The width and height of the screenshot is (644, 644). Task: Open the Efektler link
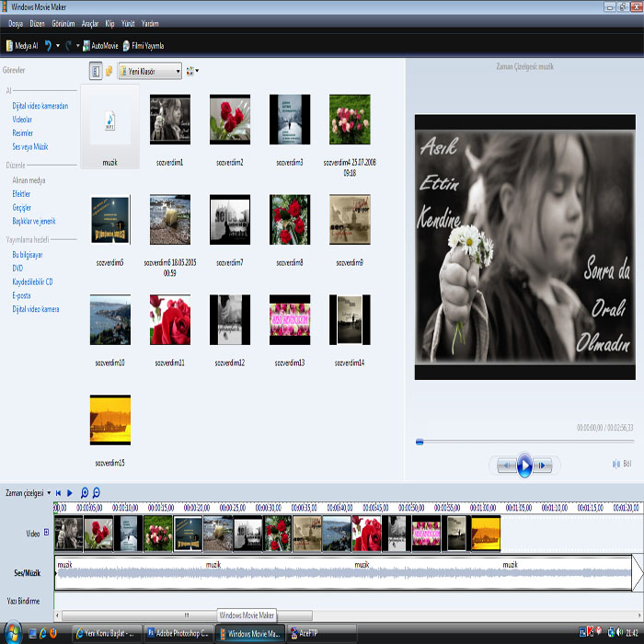(21, 194)
